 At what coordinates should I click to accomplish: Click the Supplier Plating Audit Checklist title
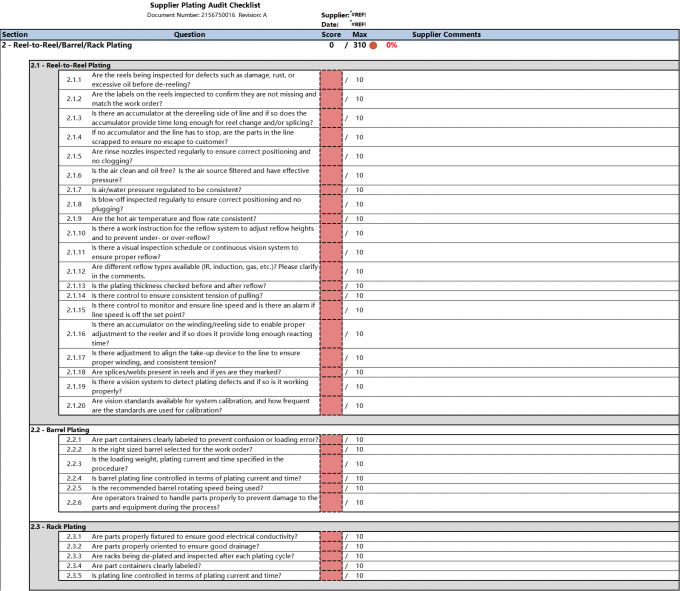coord(207,5)
